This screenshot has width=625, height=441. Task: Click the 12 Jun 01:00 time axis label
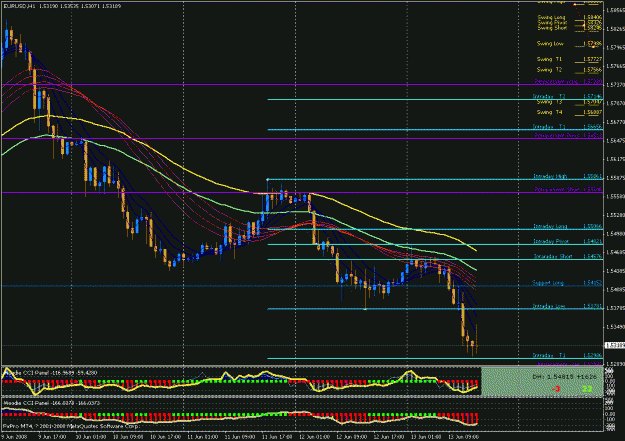[314, 437]
